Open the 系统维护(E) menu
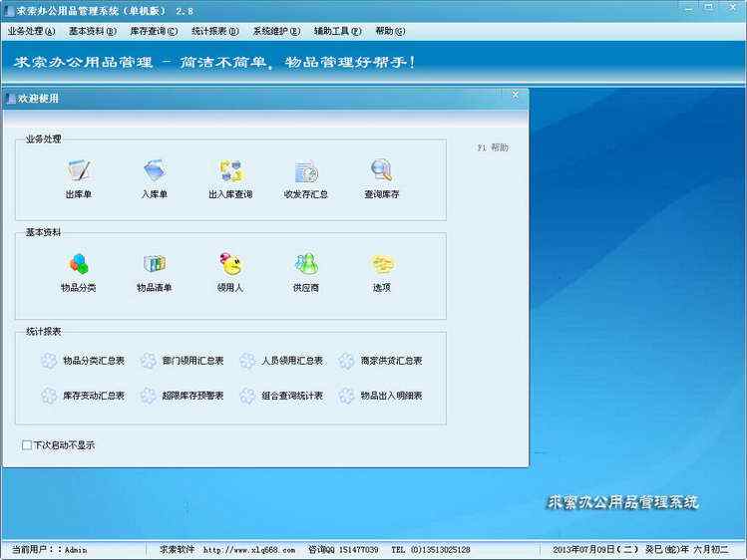 click(x=276, y=32)
